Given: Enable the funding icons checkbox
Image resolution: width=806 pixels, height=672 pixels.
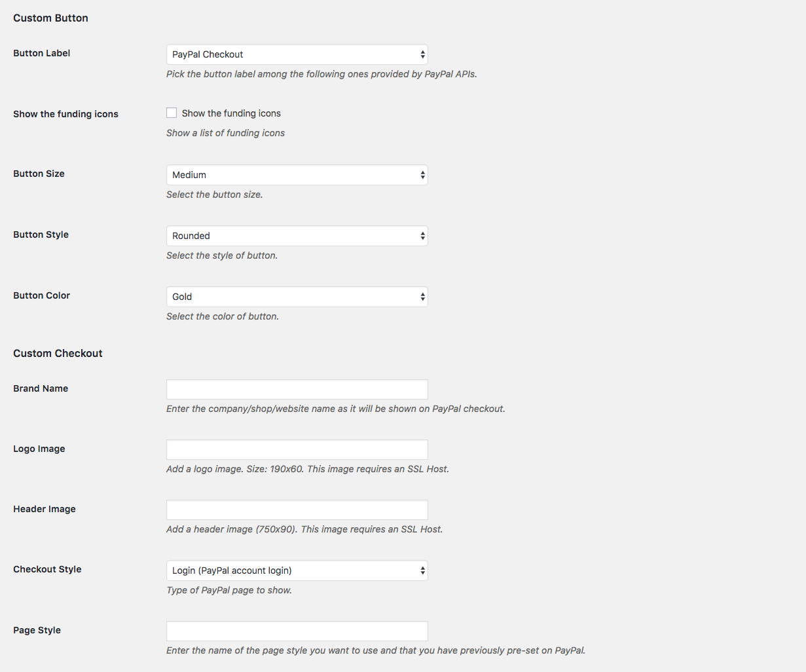Looking at the screenshot, I should tap(172, 113).
